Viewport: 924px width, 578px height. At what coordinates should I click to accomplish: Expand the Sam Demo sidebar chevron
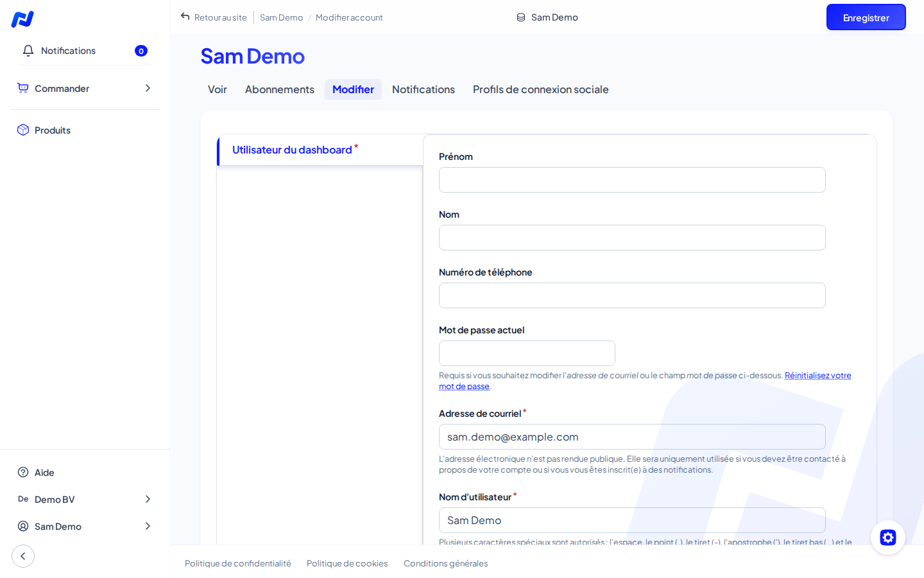click(x=148, y=526)
